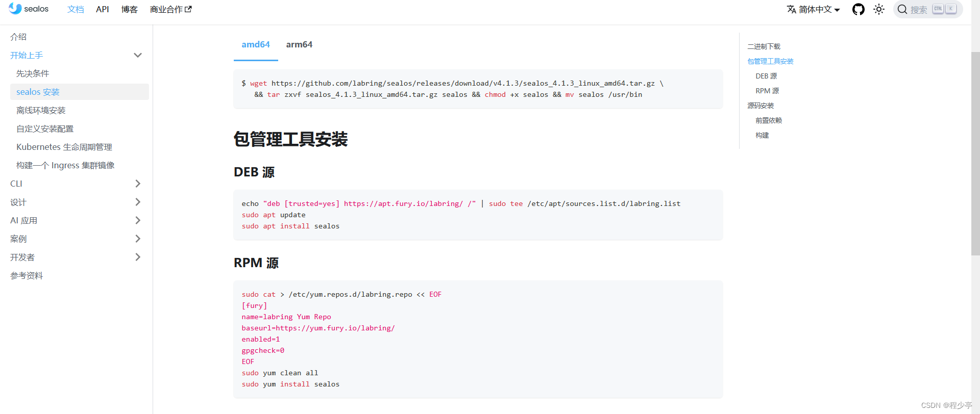
Task: Jump to 包管理工具安装 in table of contents
Action: 771,61
